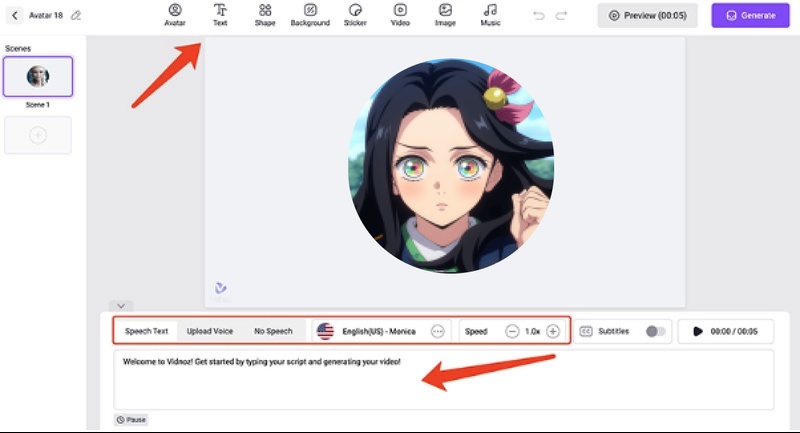Switch to the No Speech tab
The width and height of the screenshot is (800, 433).
pos(273,331)
